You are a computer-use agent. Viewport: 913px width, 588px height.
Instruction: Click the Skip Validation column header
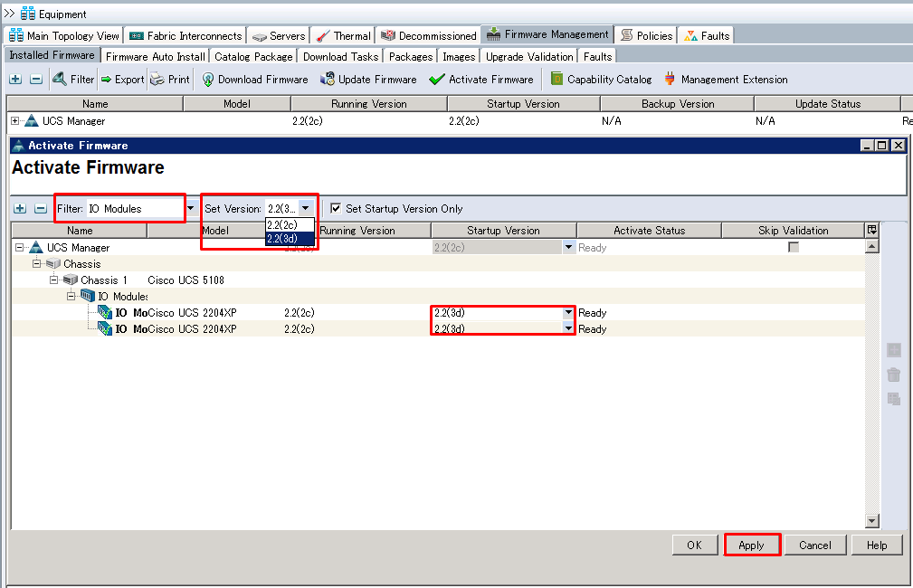coord(793,230)
